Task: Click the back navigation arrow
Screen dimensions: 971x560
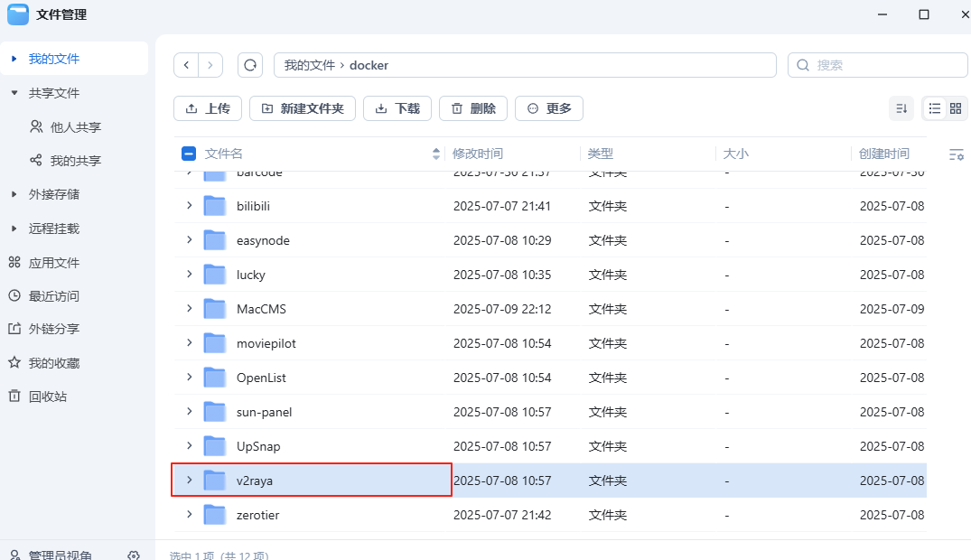Action: click(x=186, y=65)
